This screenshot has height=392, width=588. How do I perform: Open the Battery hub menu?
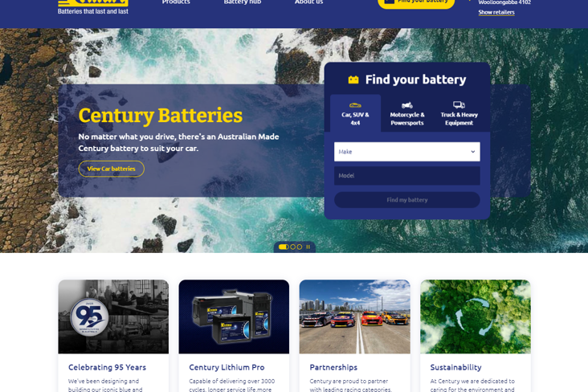243,2
